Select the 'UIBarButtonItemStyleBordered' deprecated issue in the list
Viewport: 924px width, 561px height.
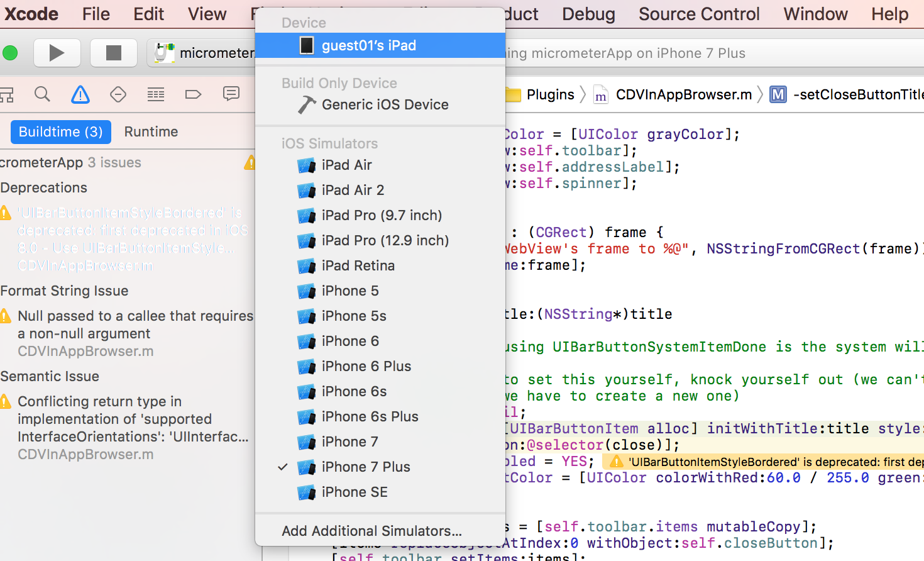pos(127,240)
